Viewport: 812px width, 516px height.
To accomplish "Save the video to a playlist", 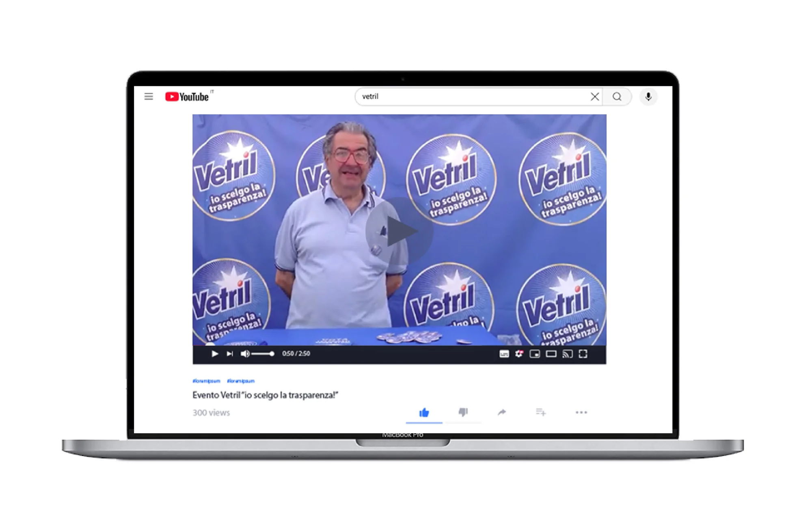I will coord(541,412).
